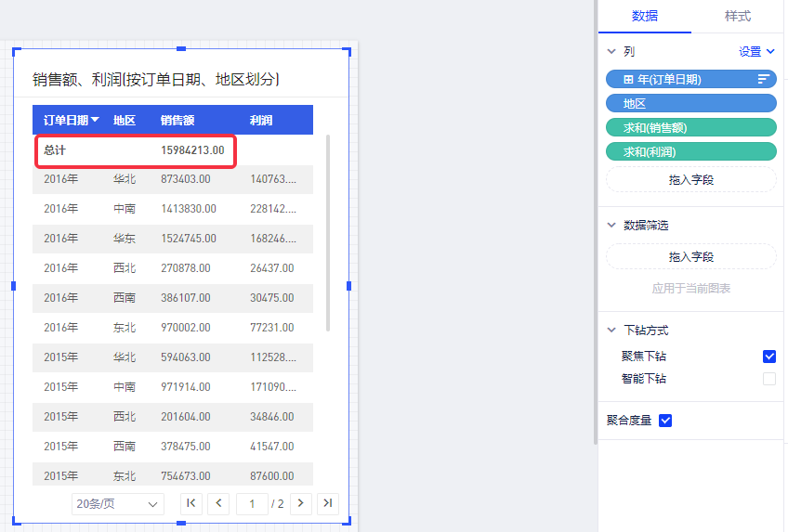Click the table's vertical scrollbar
The height and width of the screenshot is (532, 788).
point(328,232)
